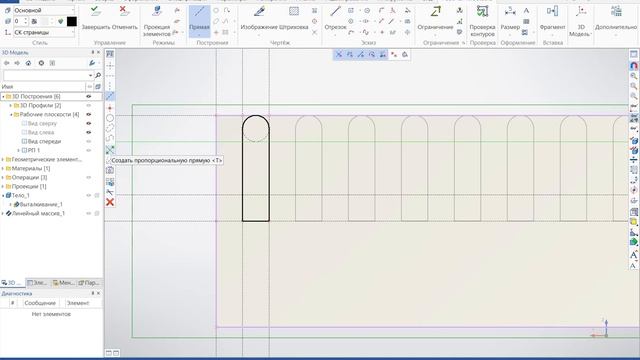Toggle visibility of Тело_1
This screenshot has height=360, width=640.
click(x=88, y=195)
